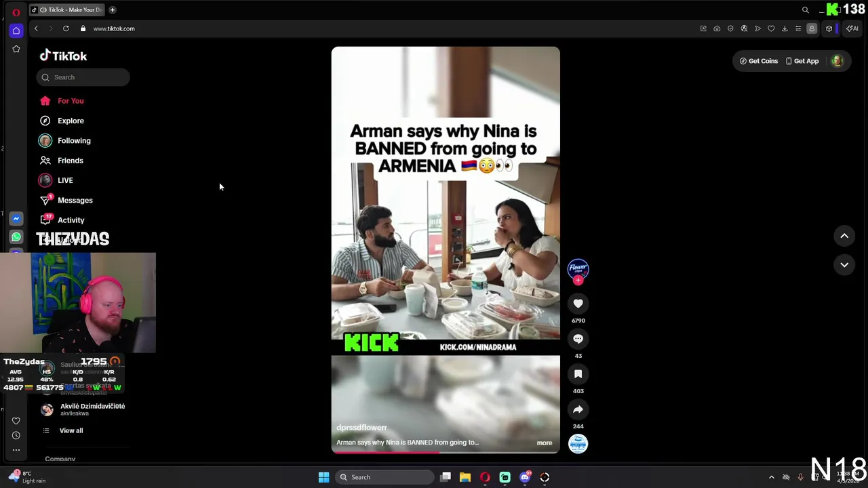This screenshot has height=488, width=868.
Task: Open the spinning sound disc icon
Action: tap(578, 444)
